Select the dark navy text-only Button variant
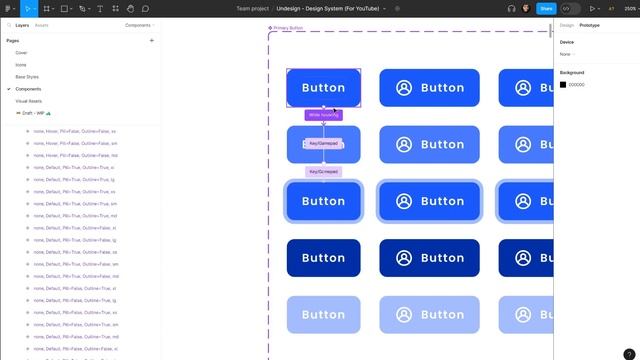The height and width of the screenshot is (360, 640). (324, 258)
